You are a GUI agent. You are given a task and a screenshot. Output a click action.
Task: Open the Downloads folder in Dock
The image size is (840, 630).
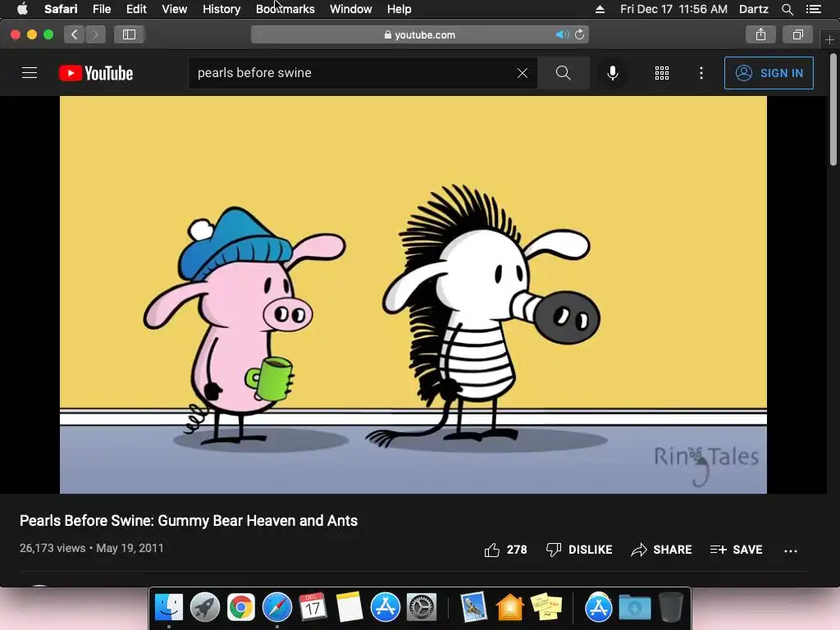pyautogui.click(x=635, y=608)
